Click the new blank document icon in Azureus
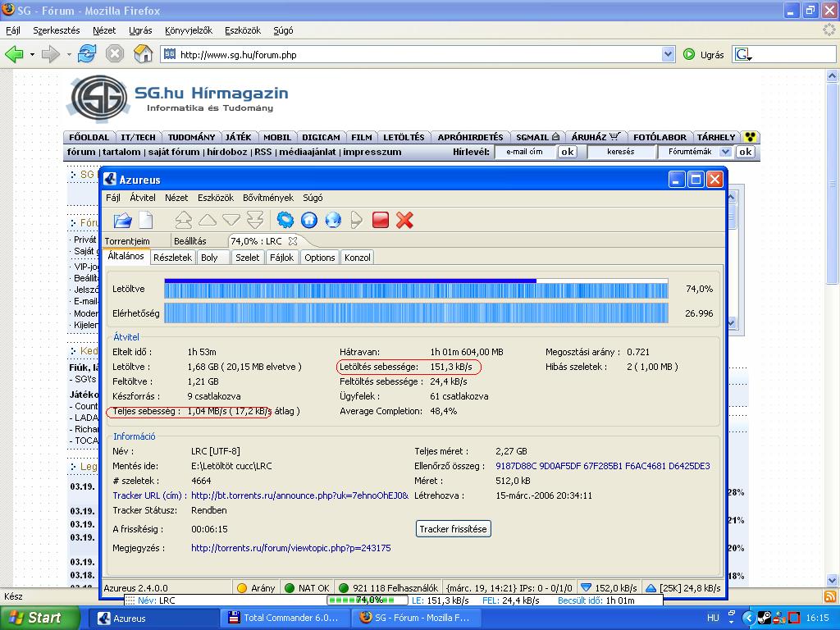This screenshot has height=630, width=840. point(146,220)
